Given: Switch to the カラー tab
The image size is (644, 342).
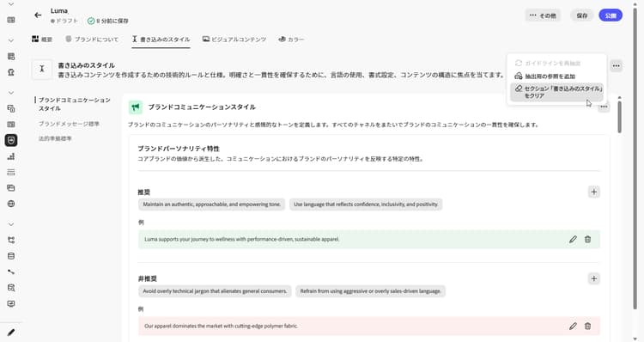Looking at the screenshot, I should tap(291, 39).
